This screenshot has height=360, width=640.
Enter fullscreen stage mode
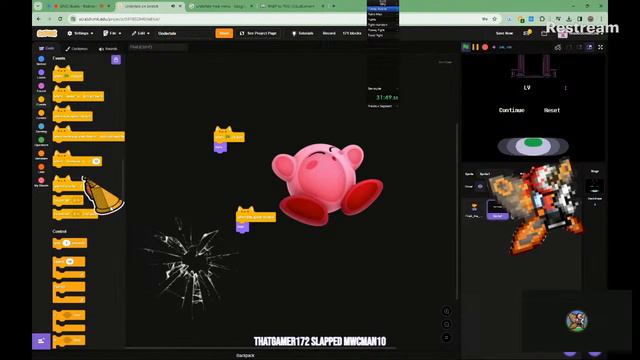pos(600,47)
